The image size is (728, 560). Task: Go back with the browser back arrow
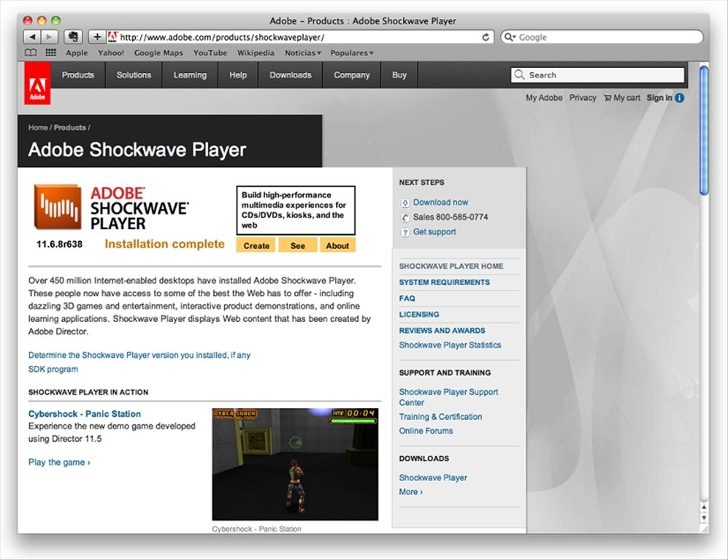tap(31, 37)
